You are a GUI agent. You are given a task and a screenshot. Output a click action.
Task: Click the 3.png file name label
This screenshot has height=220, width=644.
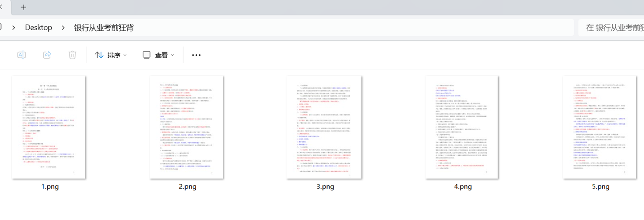pyautogui.click(x=326, y=187)
